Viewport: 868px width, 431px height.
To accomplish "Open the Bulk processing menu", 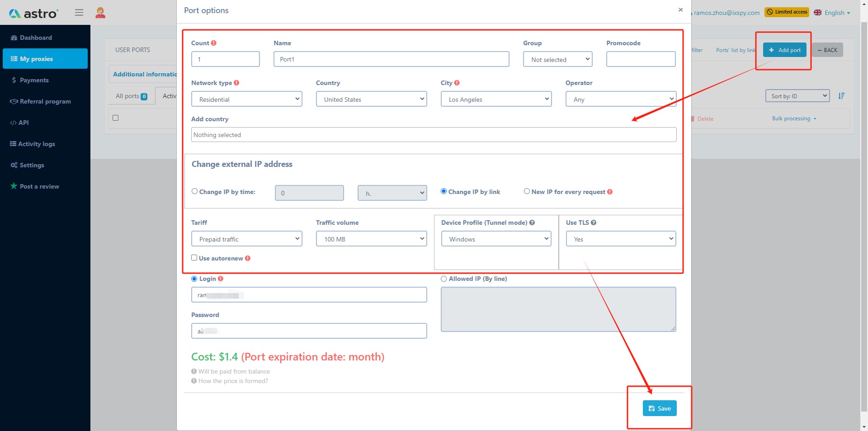I will [794, 118].
